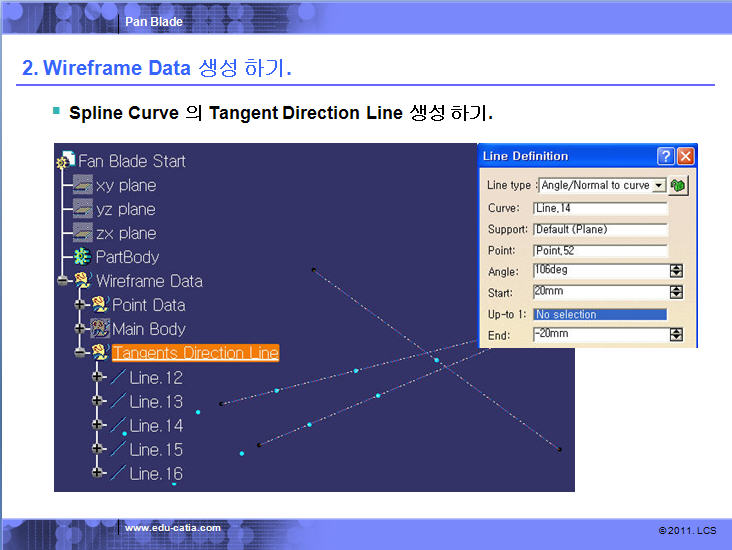Select the yz plane icon
Viewport: 732px width, 550px height.
[x=83, y=209]
